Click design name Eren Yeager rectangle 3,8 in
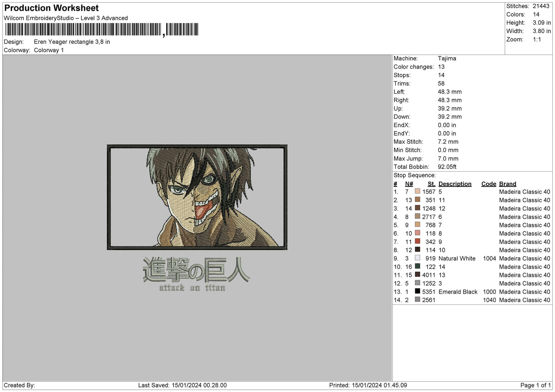Screen dimensions: 555x392 click(72, 42)
